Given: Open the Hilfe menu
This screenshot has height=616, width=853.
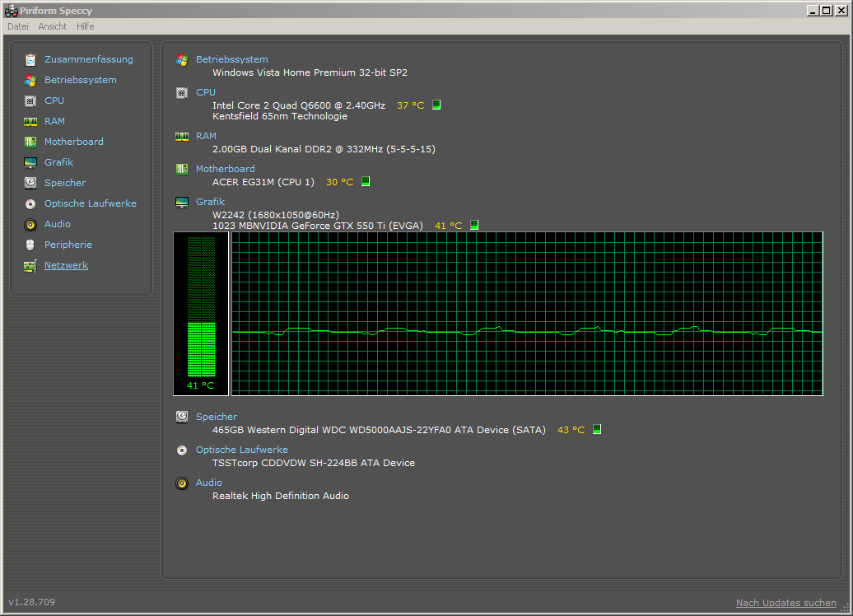Looking at the screenshot, I should pyautogui.click(x=85, y=26).
